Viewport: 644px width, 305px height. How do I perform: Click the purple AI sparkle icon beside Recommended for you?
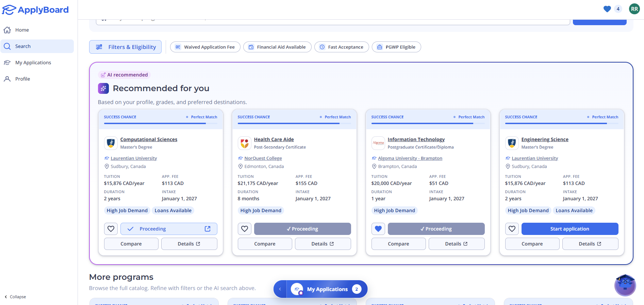click(x=103, y=88)
